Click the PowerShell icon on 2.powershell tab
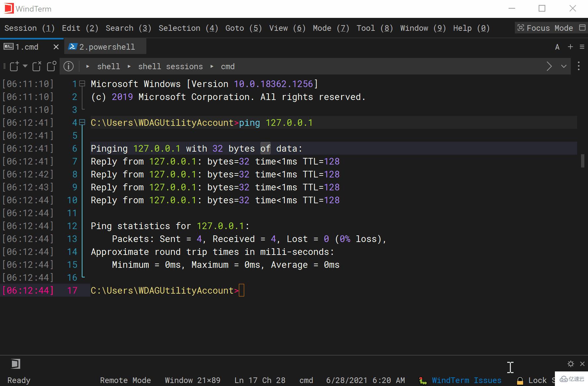The image size is (588, 386). 73,47
